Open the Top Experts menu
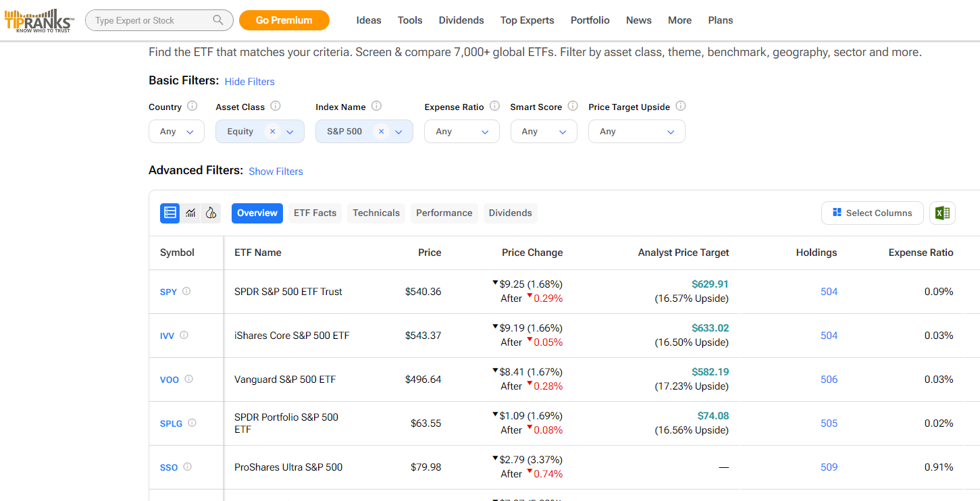Screen dimensions: 980x501 tap(527, 20)
